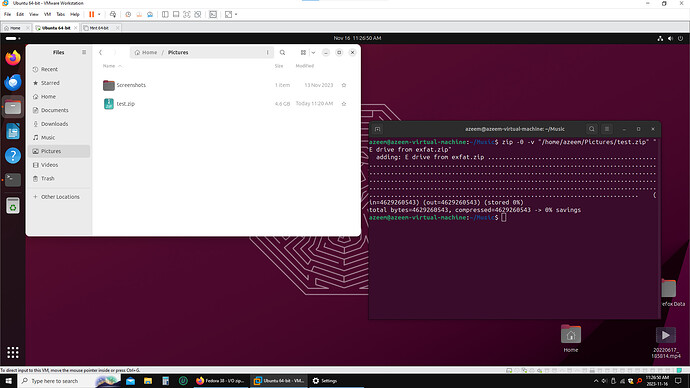Open the VMware Edit menu
The image size is (690, 388).
click(20, 14)
